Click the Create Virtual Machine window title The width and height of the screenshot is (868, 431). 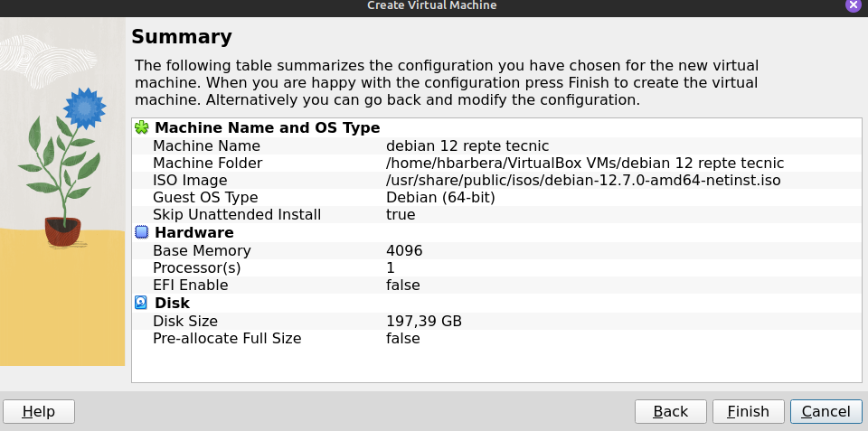click(x=432, y=5)
